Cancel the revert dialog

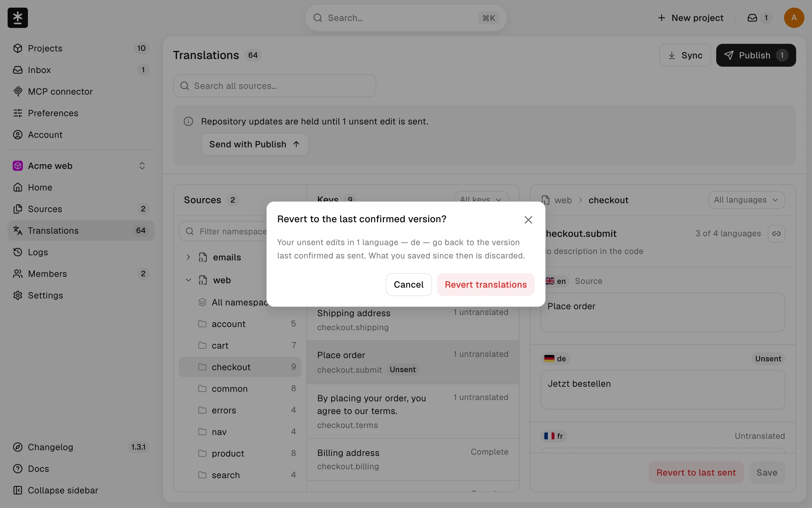(408, 284)
